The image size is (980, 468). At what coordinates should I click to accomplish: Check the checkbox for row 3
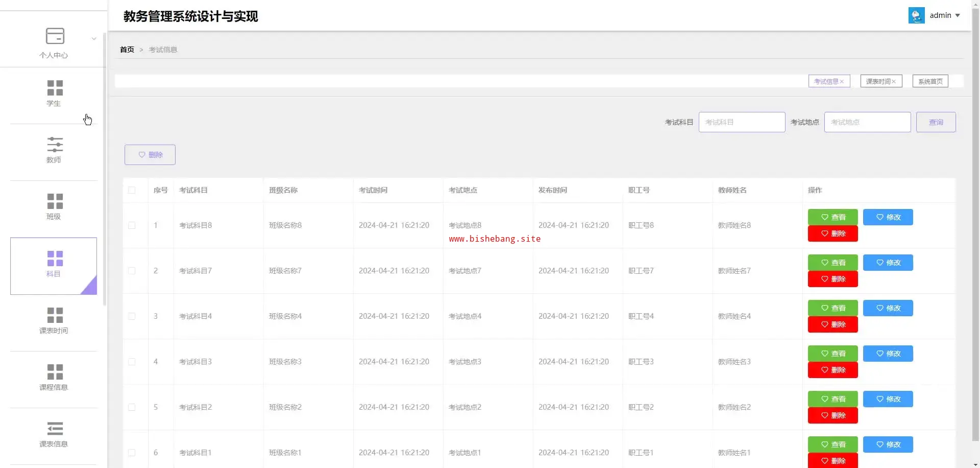pyautogui.click(x=132, y=316)
